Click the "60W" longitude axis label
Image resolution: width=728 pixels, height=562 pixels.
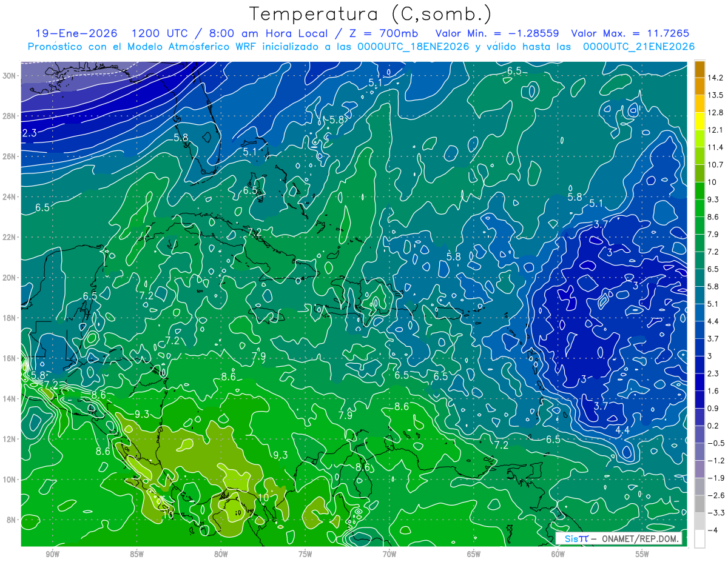coord(558,554)
